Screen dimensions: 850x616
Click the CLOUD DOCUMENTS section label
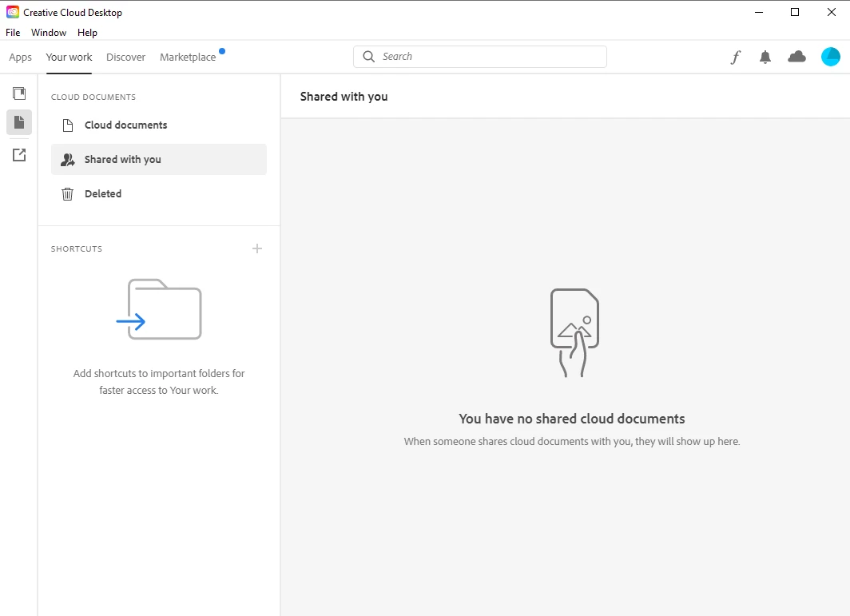[x=93, y=97]
